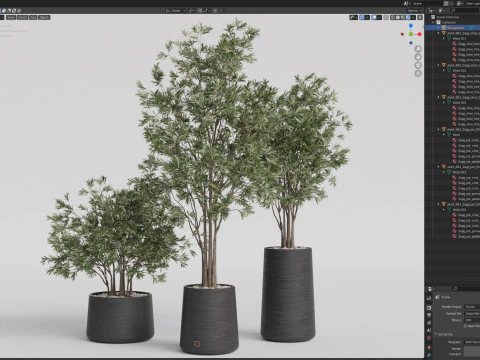Open the properties editor type dropdown

(430, 289)
